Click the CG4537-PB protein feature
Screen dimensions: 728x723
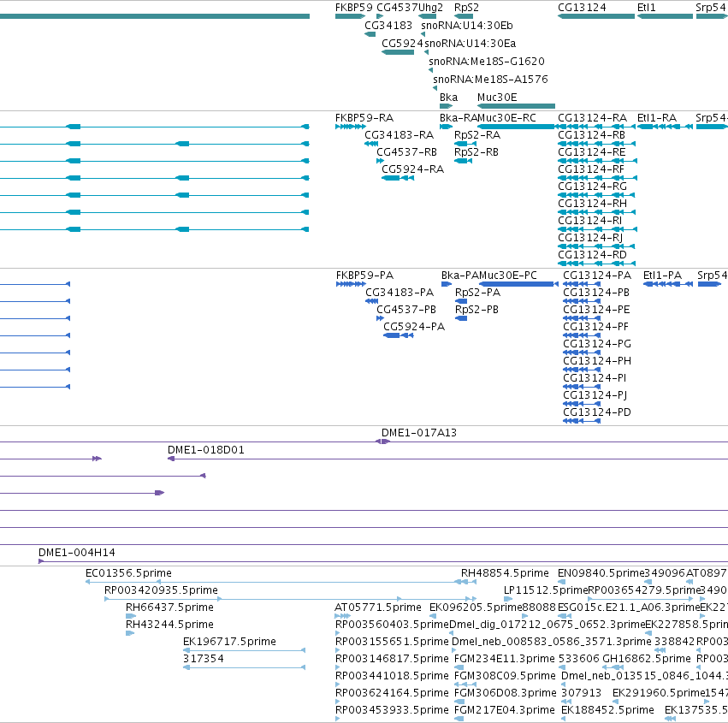(x=380, y=318)
